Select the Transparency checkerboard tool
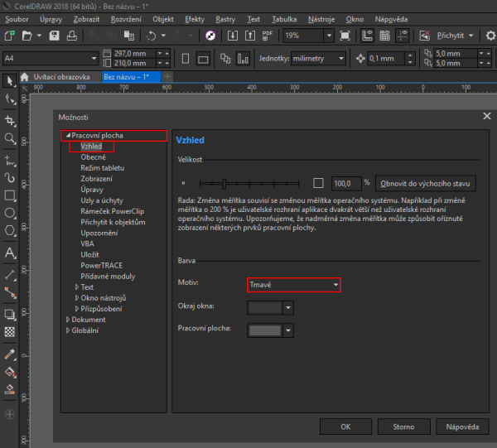Screen dimensions: 497x448 coord(9,332)
